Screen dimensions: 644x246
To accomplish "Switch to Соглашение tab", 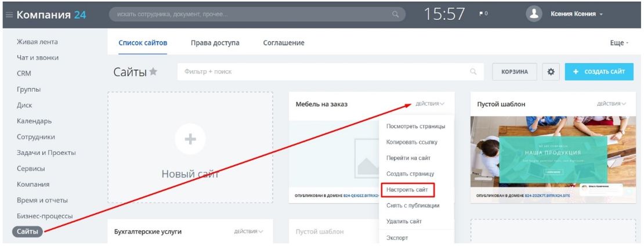I will pyautogui.click(x=284, y=43).
